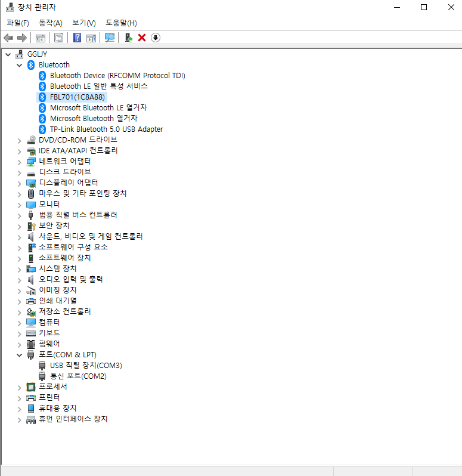Open the 파일(F) menu

click(18, 23)
